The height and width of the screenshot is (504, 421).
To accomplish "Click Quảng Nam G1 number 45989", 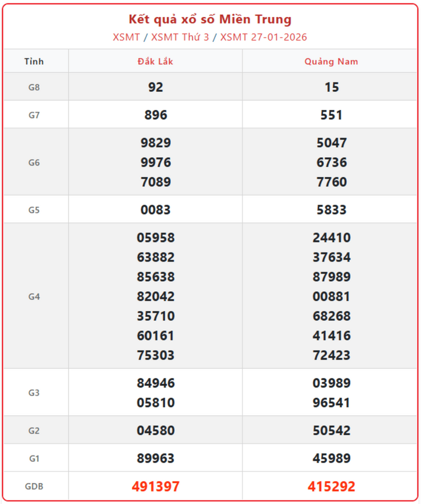I will click(331, 458).
